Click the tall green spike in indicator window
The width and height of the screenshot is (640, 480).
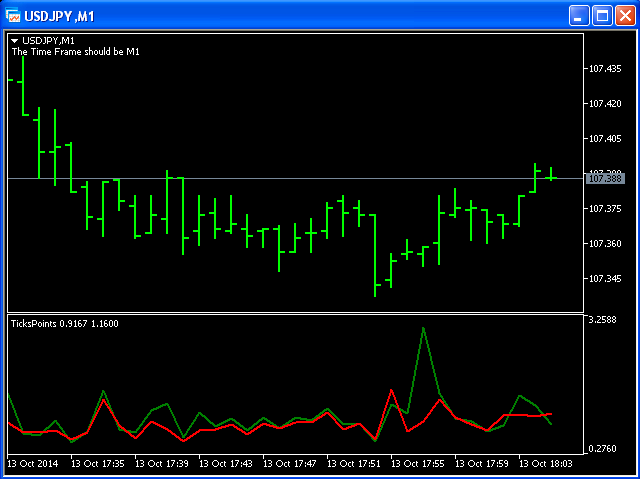pos(423,328)
